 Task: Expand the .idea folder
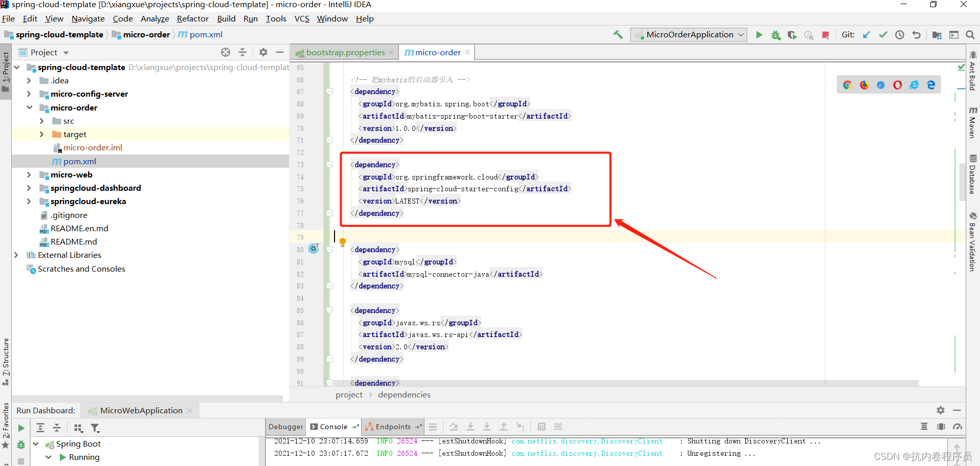(x=29, y=80)
